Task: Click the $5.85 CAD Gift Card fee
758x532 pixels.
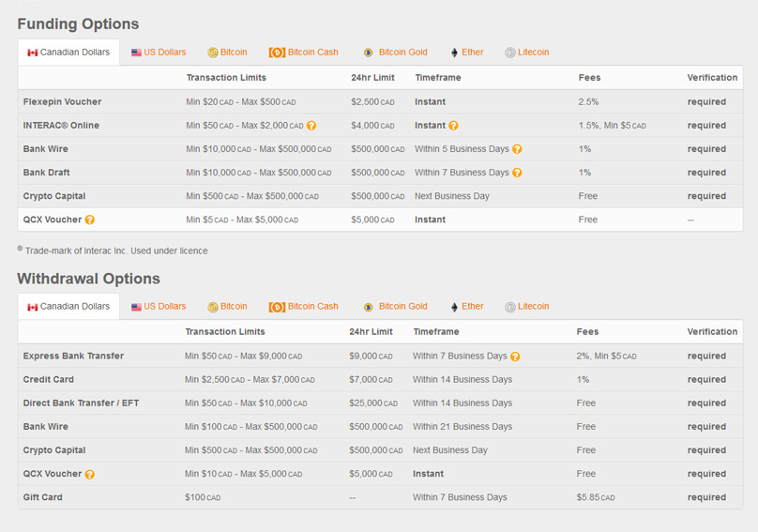Action: tap(596, 497)
